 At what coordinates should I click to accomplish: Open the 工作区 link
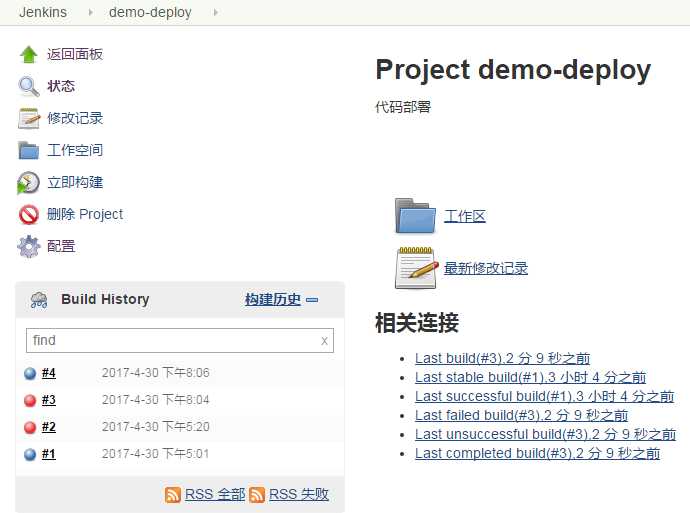(465, 216)
